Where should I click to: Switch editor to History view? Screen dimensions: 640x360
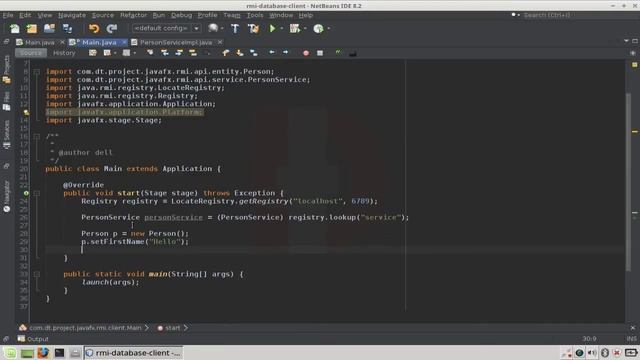pyautogui.click(x=64, y=53)
